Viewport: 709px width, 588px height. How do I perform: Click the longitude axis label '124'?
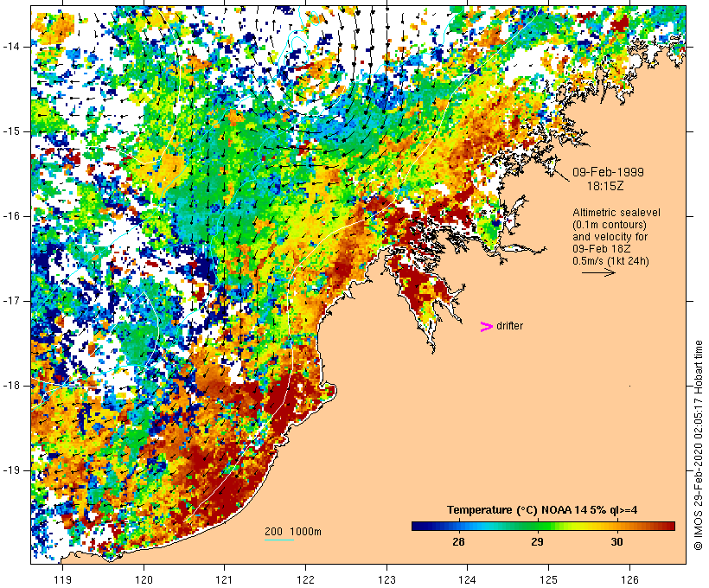[x=468, y=579]
